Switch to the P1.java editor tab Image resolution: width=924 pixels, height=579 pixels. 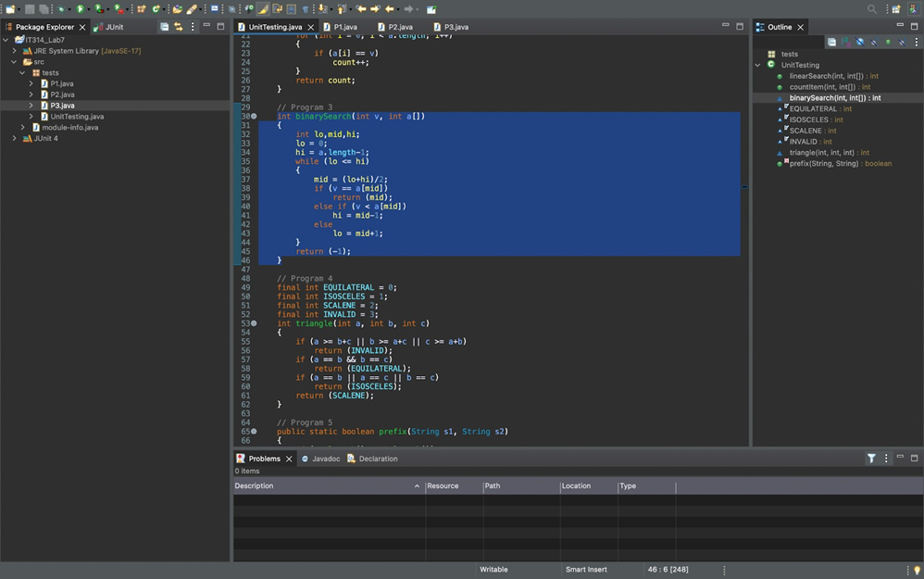click(x=340, y=27)
